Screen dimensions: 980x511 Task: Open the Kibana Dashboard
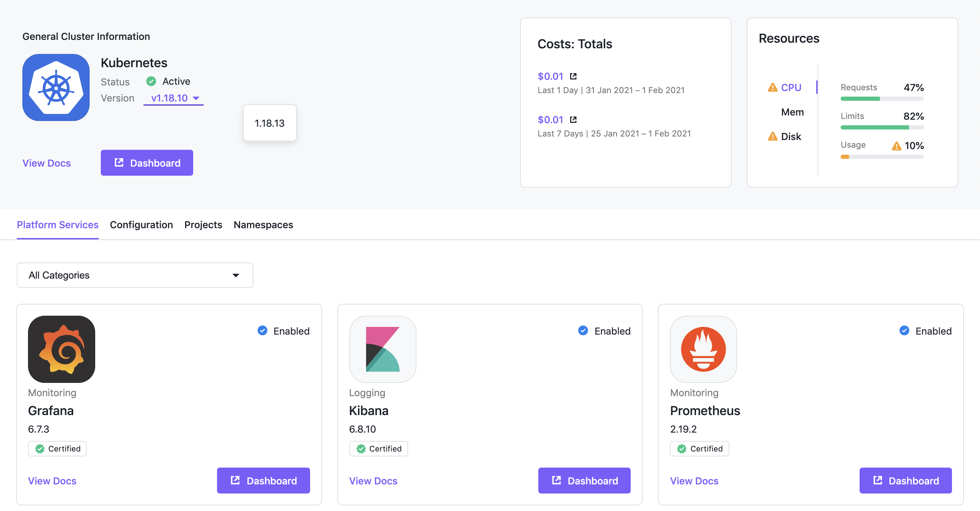coord(584,481)
